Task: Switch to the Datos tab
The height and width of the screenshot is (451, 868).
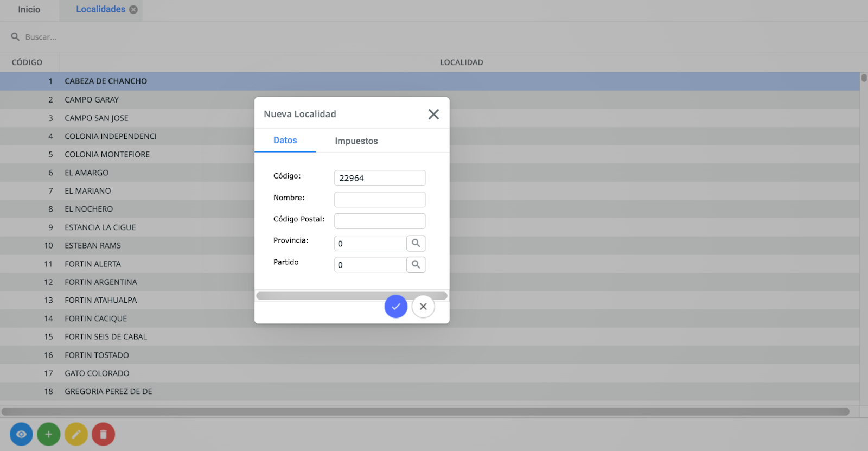Action: tap(285, 141)
